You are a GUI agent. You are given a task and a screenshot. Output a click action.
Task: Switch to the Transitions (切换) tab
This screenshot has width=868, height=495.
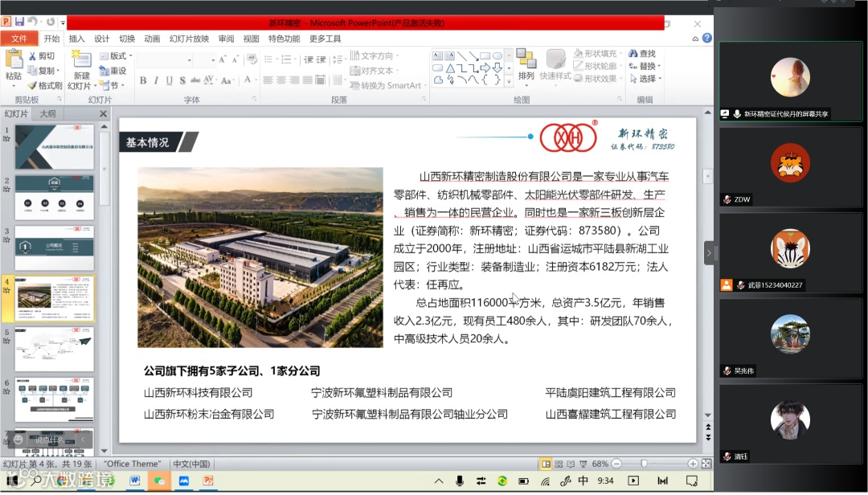click(127, 39)
